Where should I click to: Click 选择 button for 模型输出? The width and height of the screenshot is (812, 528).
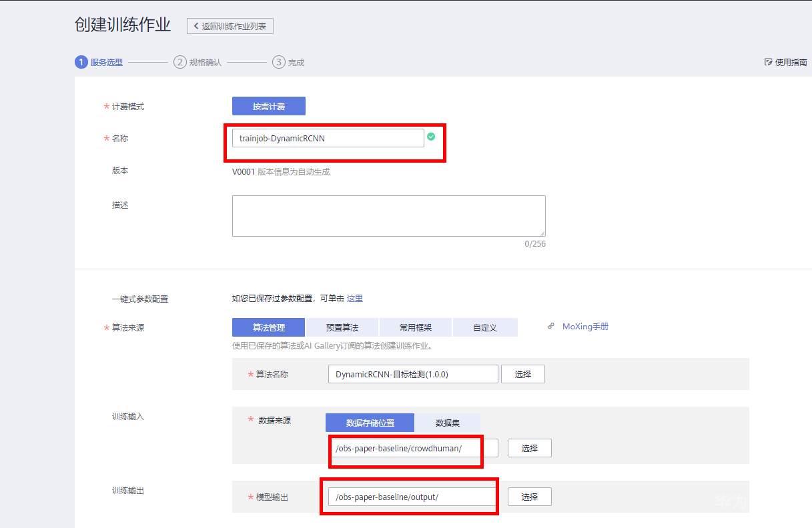click(530, 497)
